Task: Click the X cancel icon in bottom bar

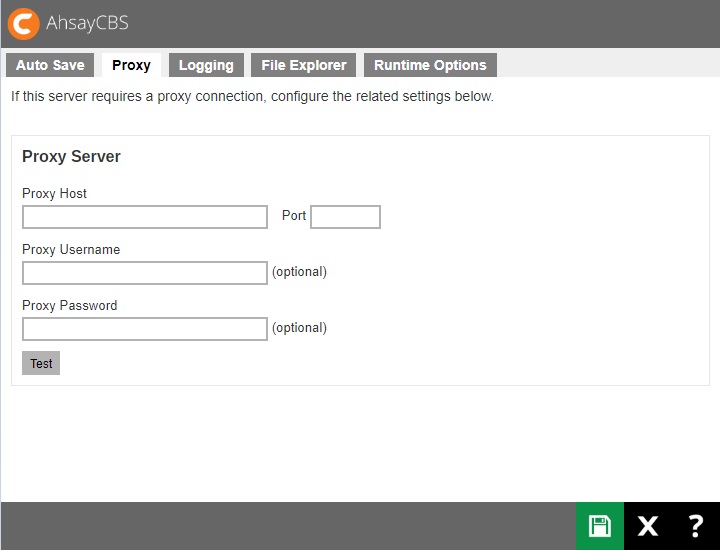Action: click(x=648, y=526)
